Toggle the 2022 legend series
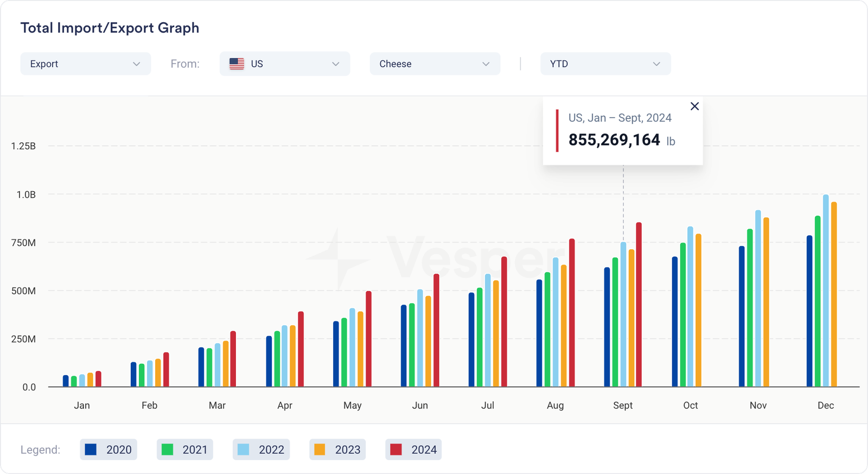This screenshot has height=474, width=868. [x=261, y=450]
